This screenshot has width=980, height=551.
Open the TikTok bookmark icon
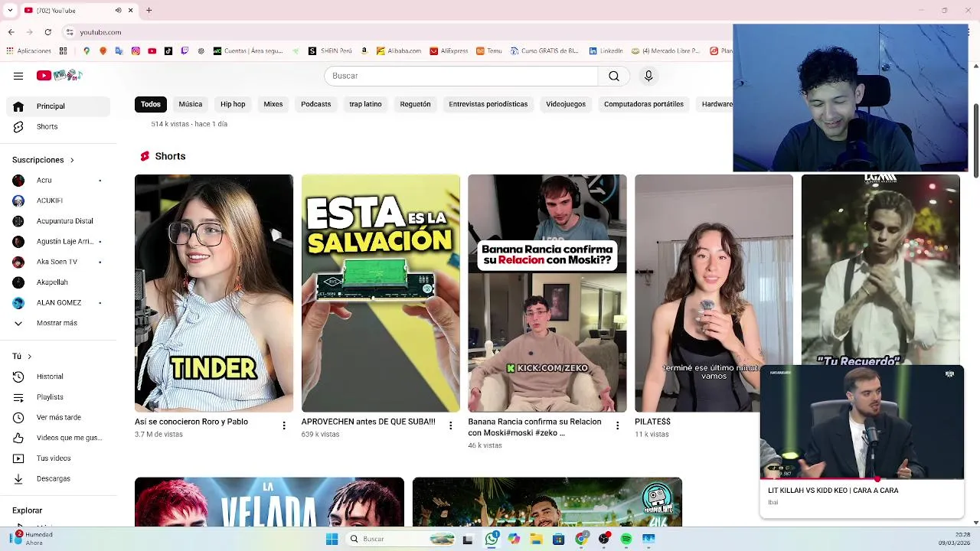[x=168, y=51]
